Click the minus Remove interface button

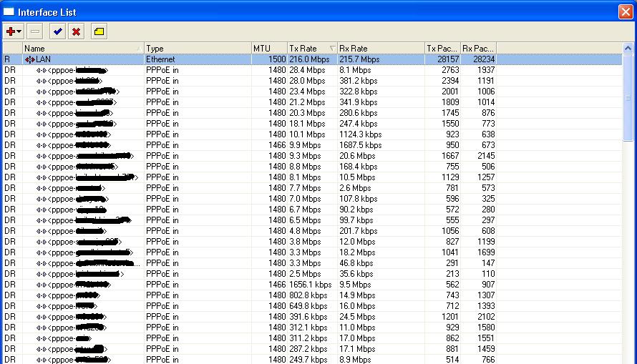coord(35,31)
